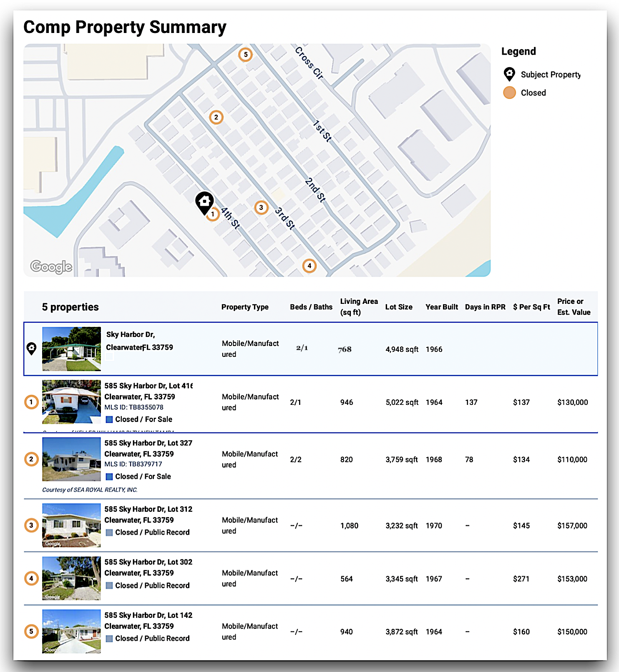This screenshot has height=672, width=619.
Task: Open address 585 Sky Harbor Dr, Lot 312
Action: 148,509
